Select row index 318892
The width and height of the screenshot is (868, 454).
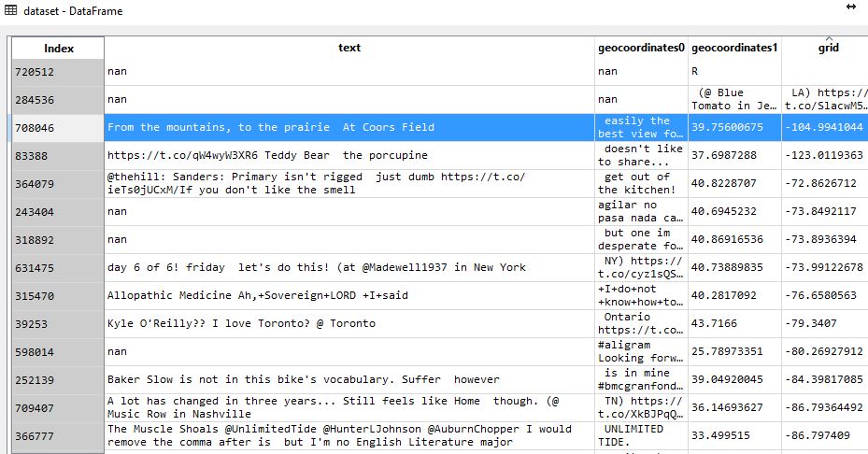(58, 240)
